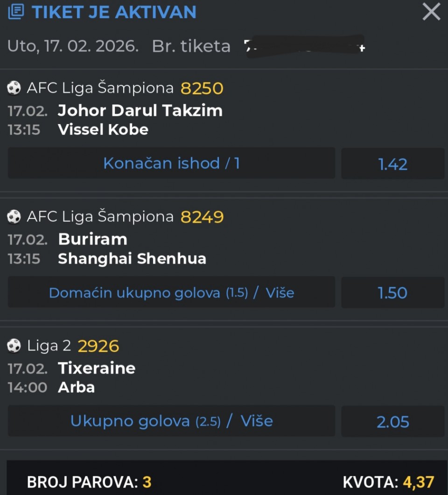The width and height of the screenshot is (448, 495).
Task: Click soccer ball icon for Liga 2 match
Action: pos(14,346)
